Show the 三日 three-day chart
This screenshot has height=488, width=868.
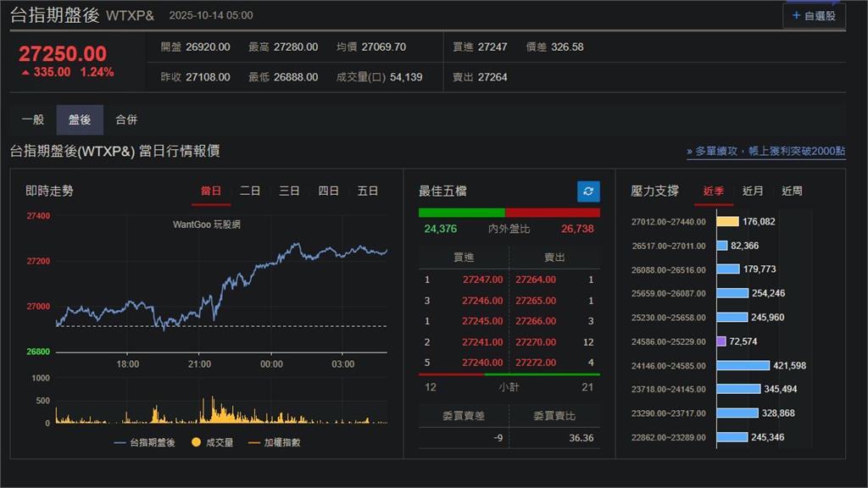coord(289,191)
